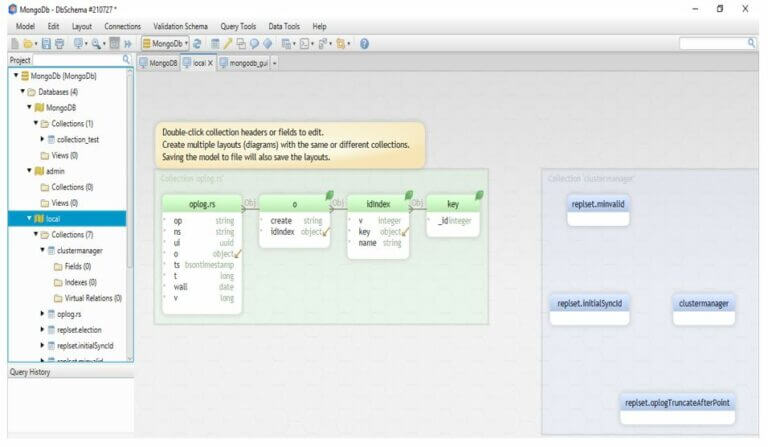The height and width of the screenshot is (447, 768).
Task: Click the Refresh from database icon
Action: [198, 44]
